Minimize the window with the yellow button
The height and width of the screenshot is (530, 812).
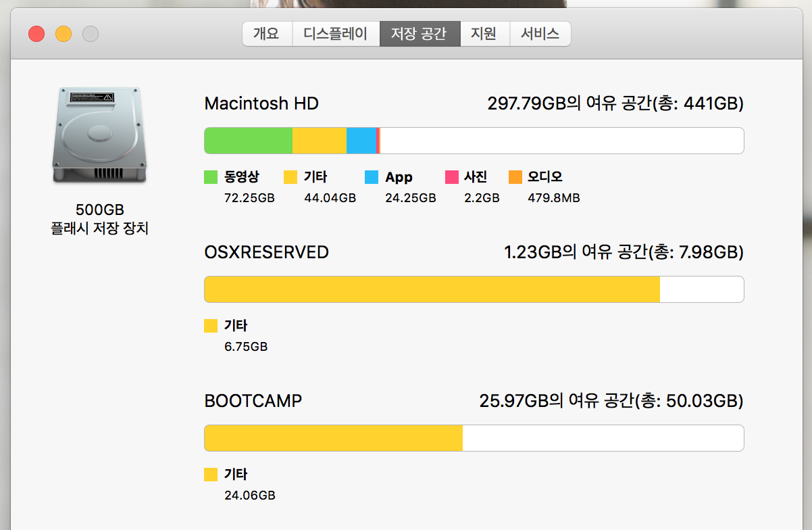pos(64,34)
